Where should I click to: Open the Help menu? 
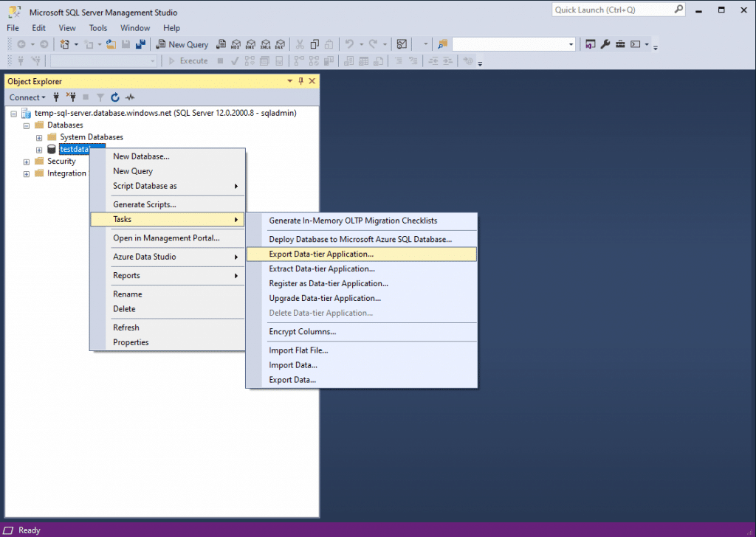(171, 28)
